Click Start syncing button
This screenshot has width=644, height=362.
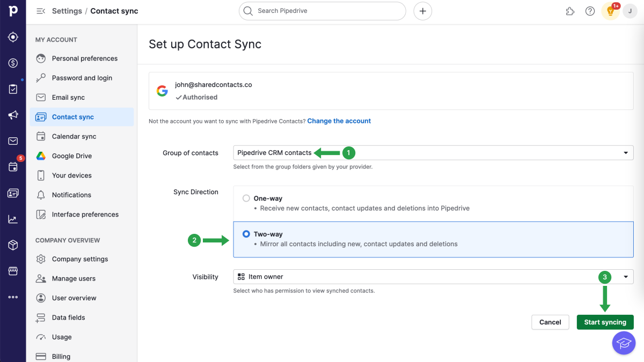(x=605, y=322)
